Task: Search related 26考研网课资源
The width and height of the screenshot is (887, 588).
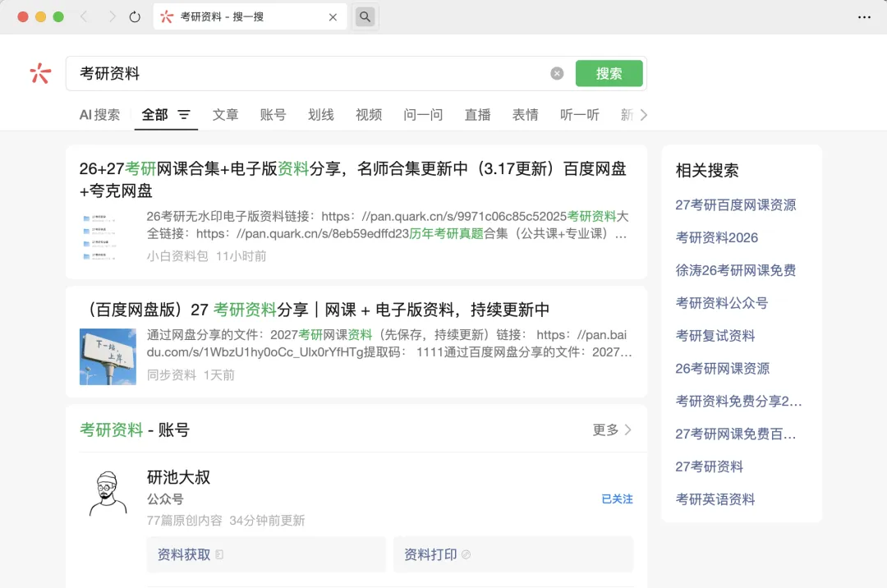Action: [723, 369]
